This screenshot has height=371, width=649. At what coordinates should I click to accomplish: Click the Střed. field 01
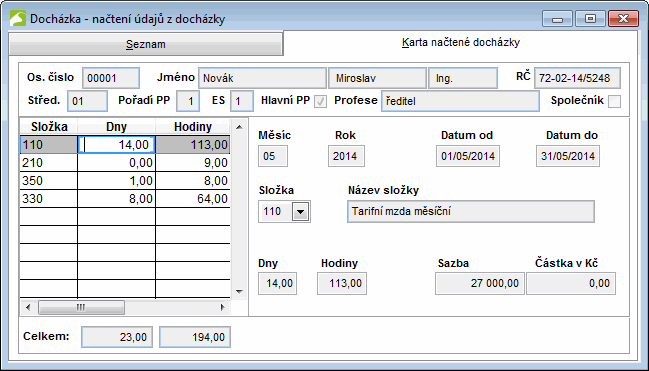87,101
